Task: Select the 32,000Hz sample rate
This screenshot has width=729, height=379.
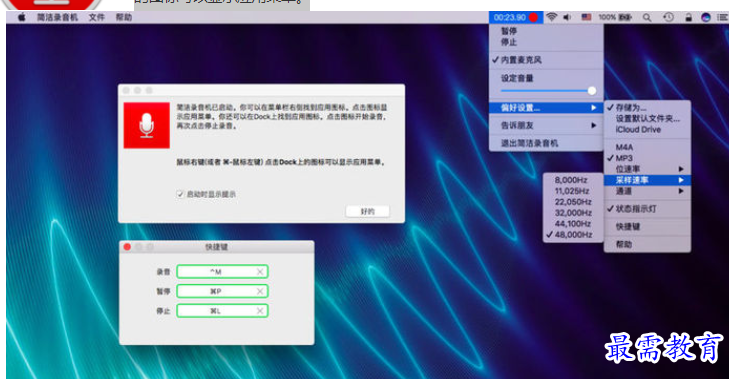Action: [573, 213]
